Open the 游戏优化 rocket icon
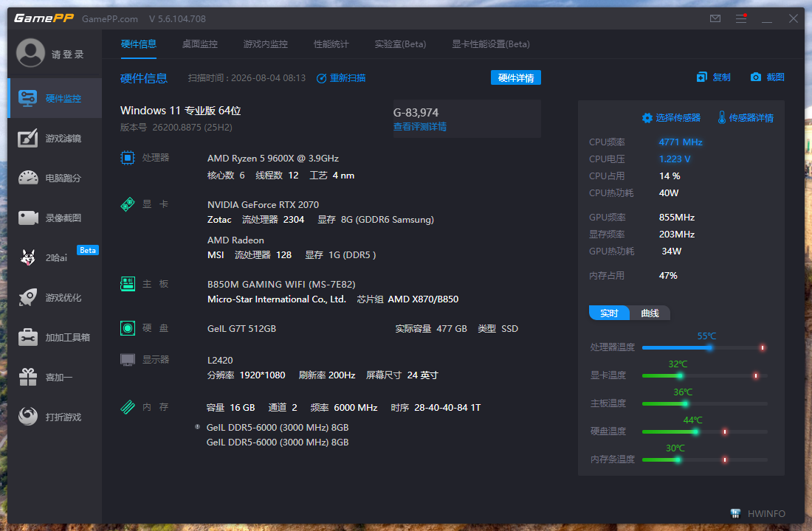Viewport: 812px width, 531px height. pyautogui.click(x=28, y=297)
